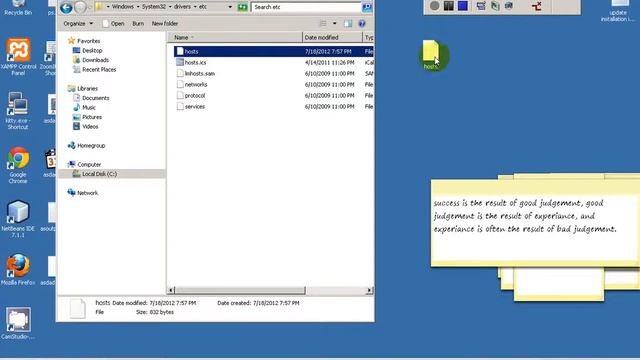
Task: Click the Open toolbar button
Action: pos(113,24)
